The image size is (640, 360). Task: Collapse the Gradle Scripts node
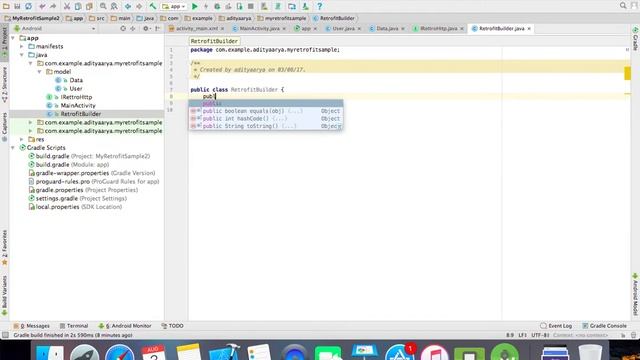13,148
